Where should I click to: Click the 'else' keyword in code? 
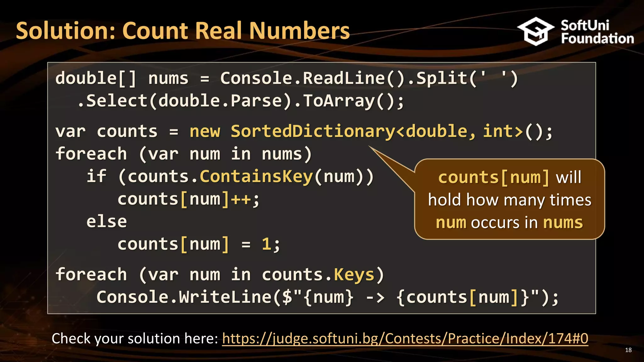coord(107,222)
